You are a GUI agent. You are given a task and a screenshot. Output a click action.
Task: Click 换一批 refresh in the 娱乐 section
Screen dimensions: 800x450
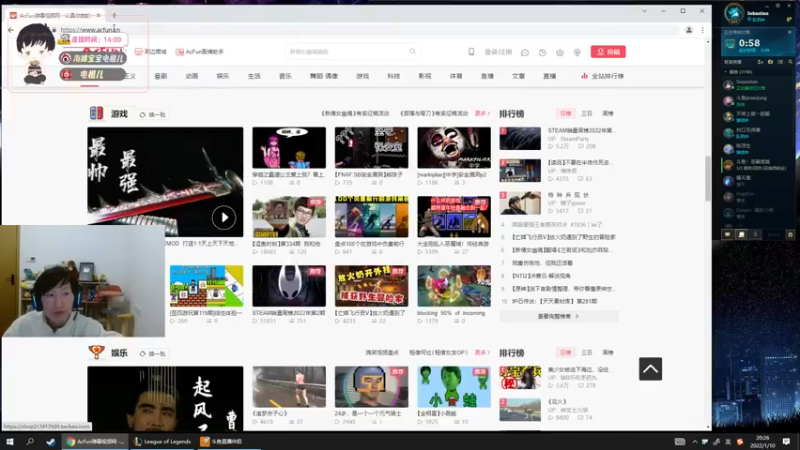pyautogui.click(x=153, y=354)
